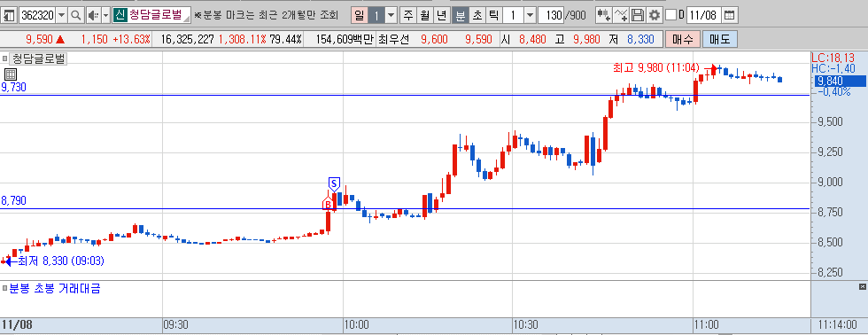The height and width of the screenshot is (335, 868).
Task: Click the 분봉 초봉 거래대금 indicator label
Action: click(55, 288)
